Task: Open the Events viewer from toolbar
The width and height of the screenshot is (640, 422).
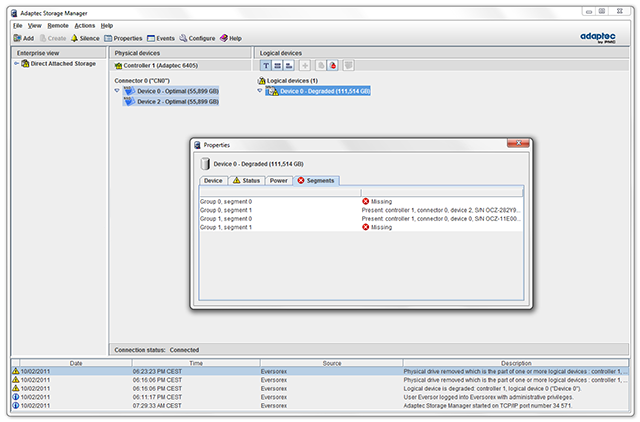Action: tap(161, 38)
